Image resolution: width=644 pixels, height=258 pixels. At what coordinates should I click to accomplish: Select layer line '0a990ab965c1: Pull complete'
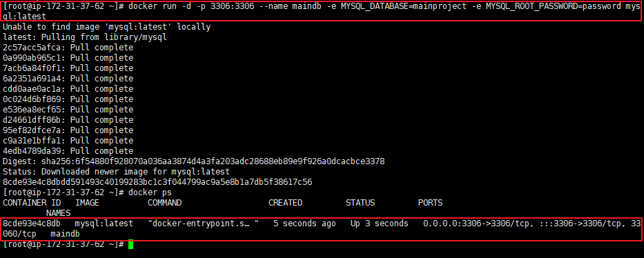tap(68, 58)
